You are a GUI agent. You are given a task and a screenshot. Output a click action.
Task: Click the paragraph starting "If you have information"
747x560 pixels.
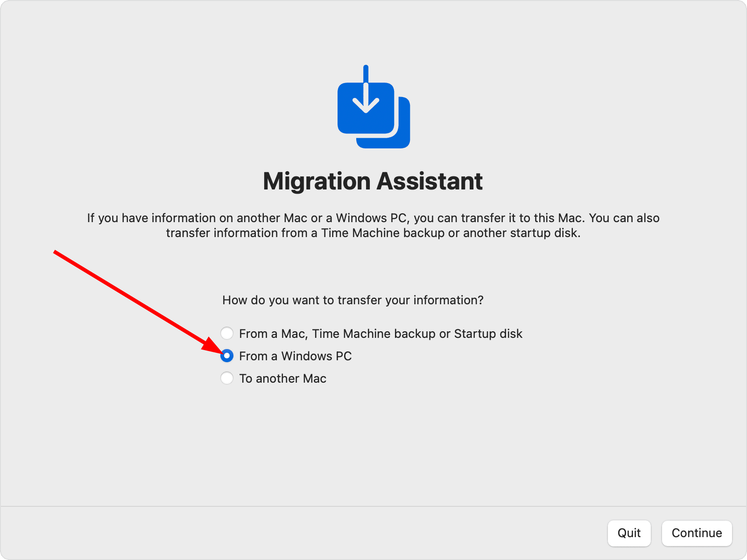373,225
